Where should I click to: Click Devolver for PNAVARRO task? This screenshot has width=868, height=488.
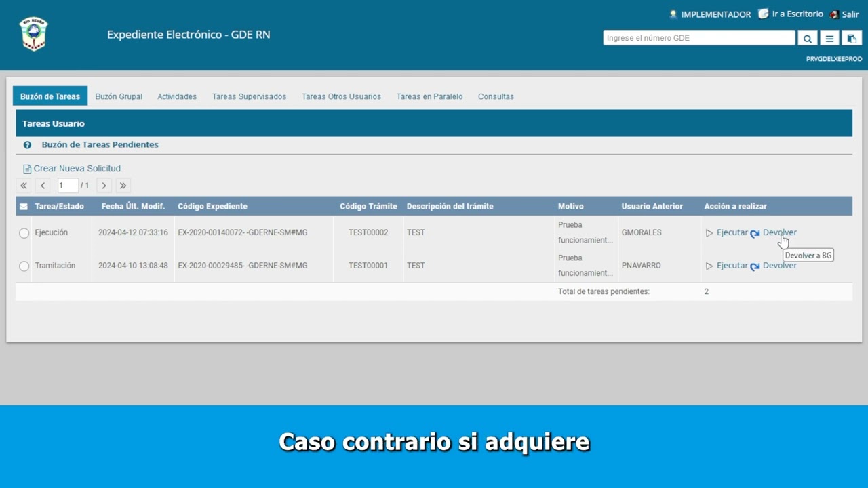[x=780, y=266]
